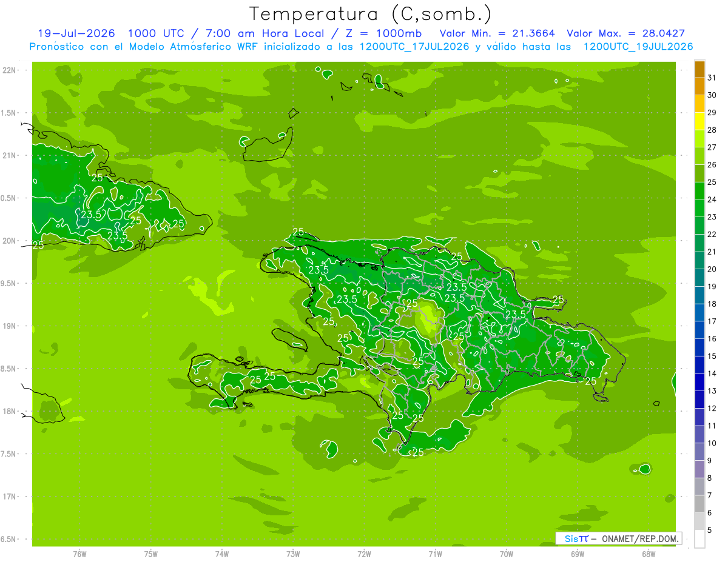728x562 pixels.
Task: Select initialization time "1200UTC_17JUL2026"
Action: coord(414,47)
